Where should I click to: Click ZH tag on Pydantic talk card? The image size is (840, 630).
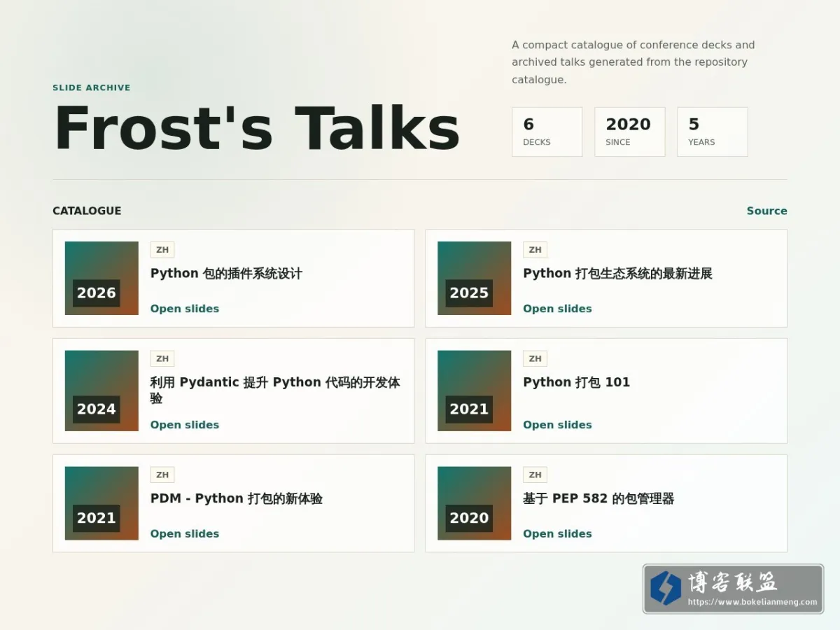point(162,359)
